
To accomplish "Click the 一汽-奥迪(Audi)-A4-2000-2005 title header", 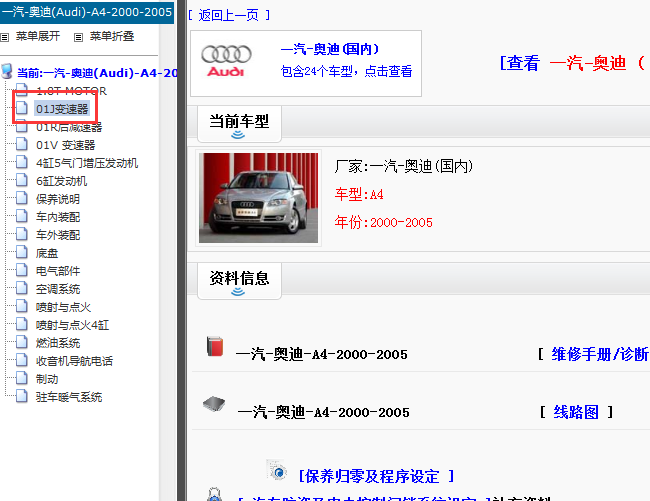I will tap(87, 12).
